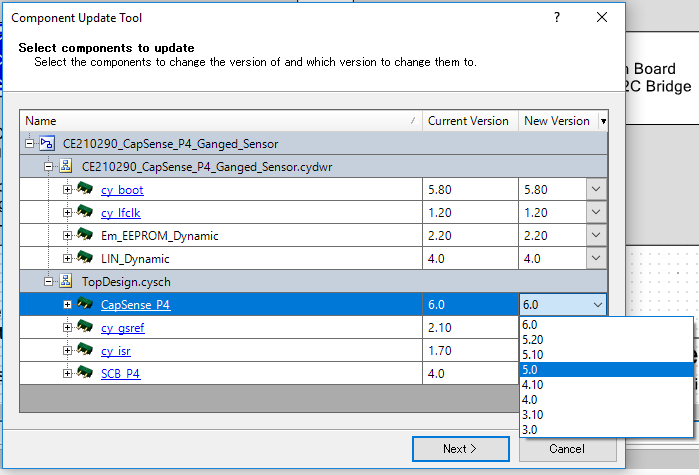Screen dimensions: 699x475
Task: Click the Em_EEPROM_Dynamic component icon
Action: coord(86,235)
